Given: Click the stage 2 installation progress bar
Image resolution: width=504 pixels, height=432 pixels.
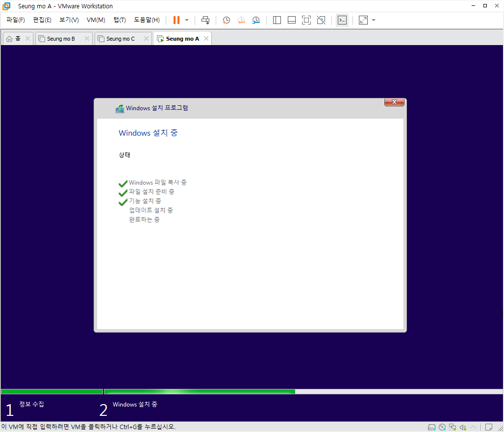Looking at the screenshot, I should click(x=303, y=391).
